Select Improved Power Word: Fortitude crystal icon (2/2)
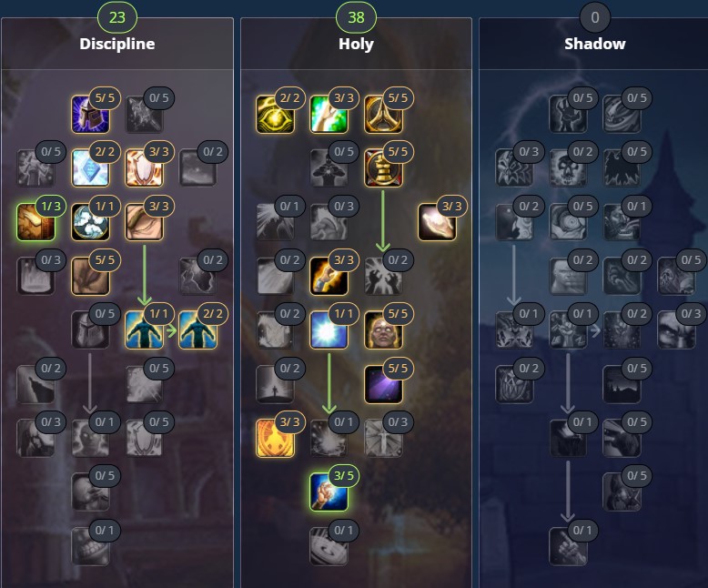This screenshot has width=708, height=588. pyautogui.click(x=90, y=168)
